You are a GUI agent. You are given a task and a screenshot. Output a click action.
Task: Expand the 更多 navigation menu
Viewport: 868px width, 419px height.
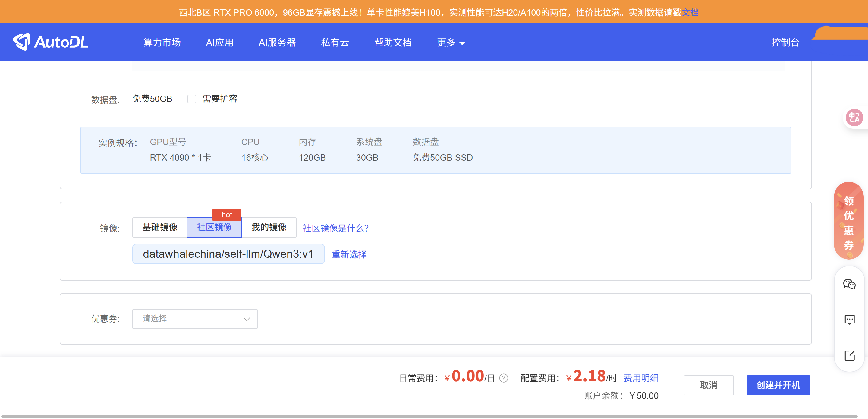(x=451, y=43)
